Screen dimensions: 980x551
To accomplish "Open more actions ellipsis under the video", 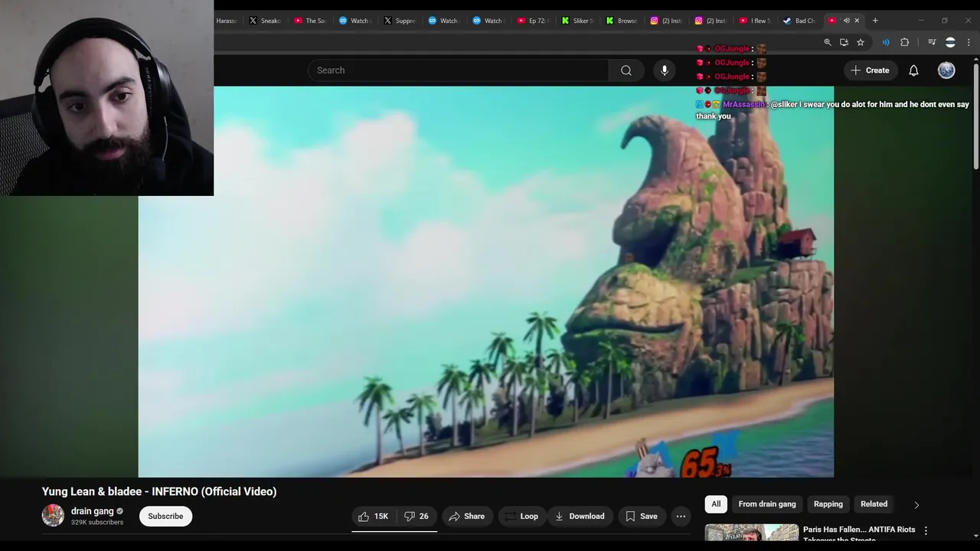I will click(x=681, y=517).
